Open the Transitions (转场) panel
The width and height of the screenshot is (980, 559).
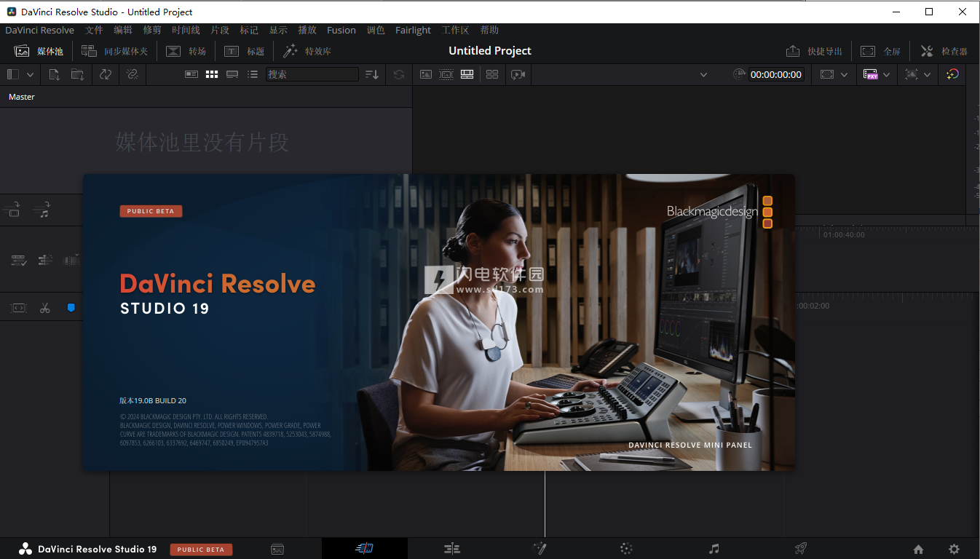click(186, 51)
